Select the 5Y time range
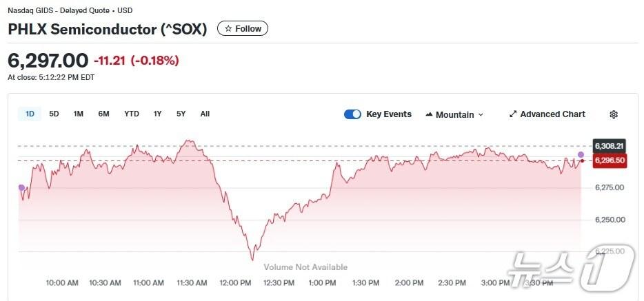 [181, 114]
